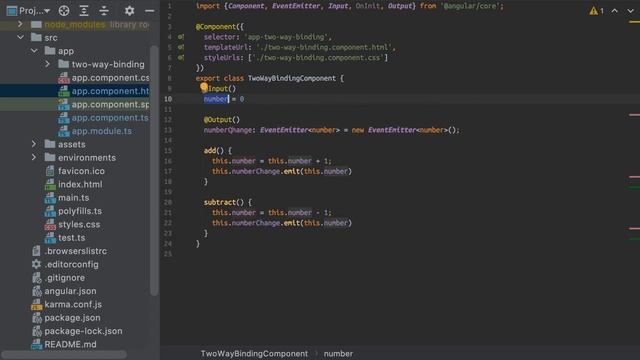
Task: Collapse the src folder
Action: [x=20, y=38]
